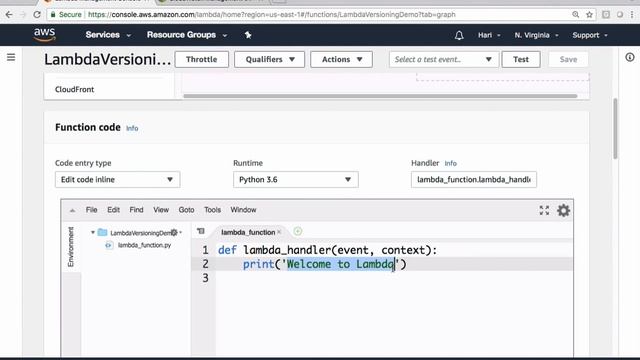
Task: Click the Save button
Action: (568, 59)
